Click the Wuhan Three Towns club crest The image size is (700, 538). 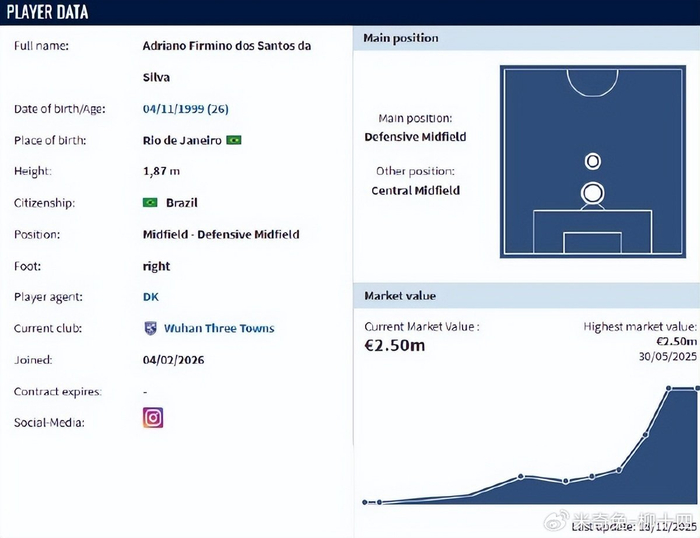(x=150, y=328)
